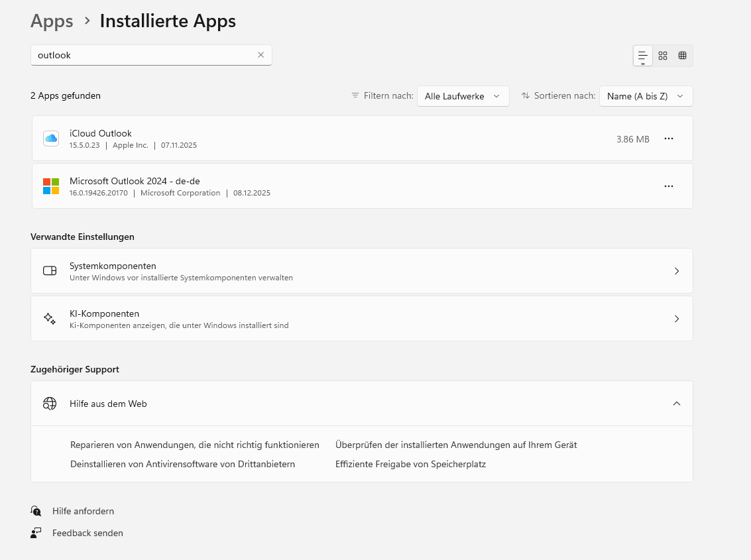Select the list view icon
The image size is (751, 560).
tap(642, 56)
